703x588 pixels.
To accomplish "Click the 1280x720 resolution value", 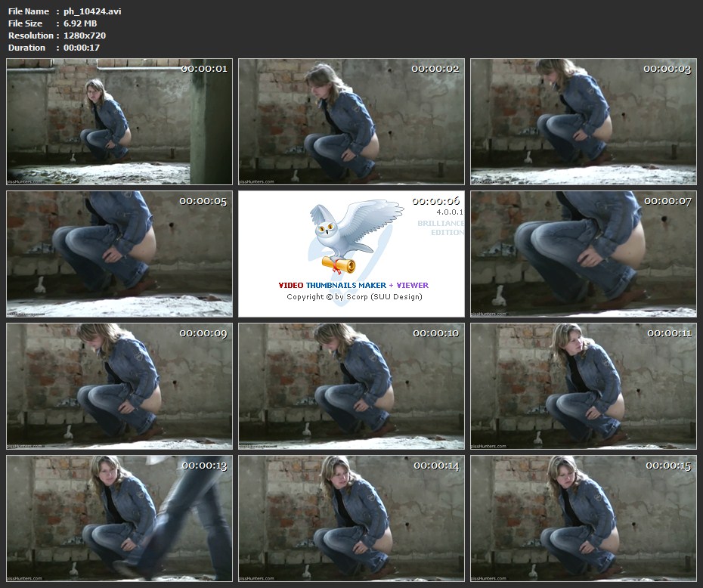I will [x=85, y=36].
